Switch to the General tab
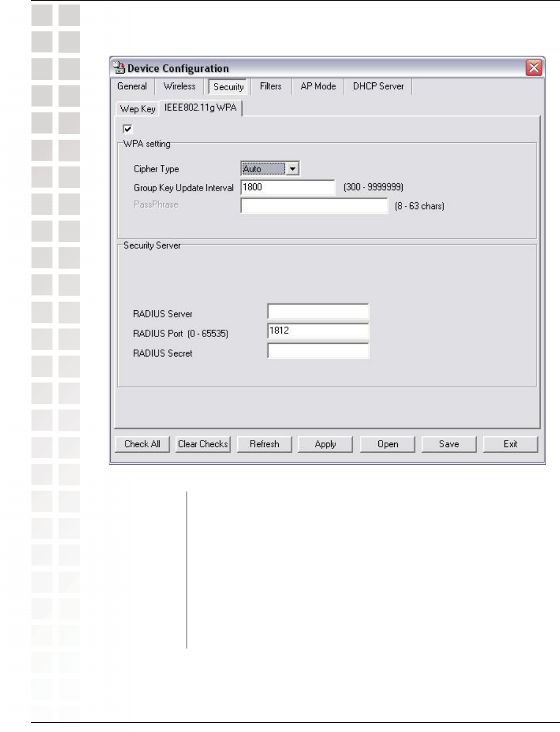The height and width of the screenshot is (732, 560). coord(132,86)
